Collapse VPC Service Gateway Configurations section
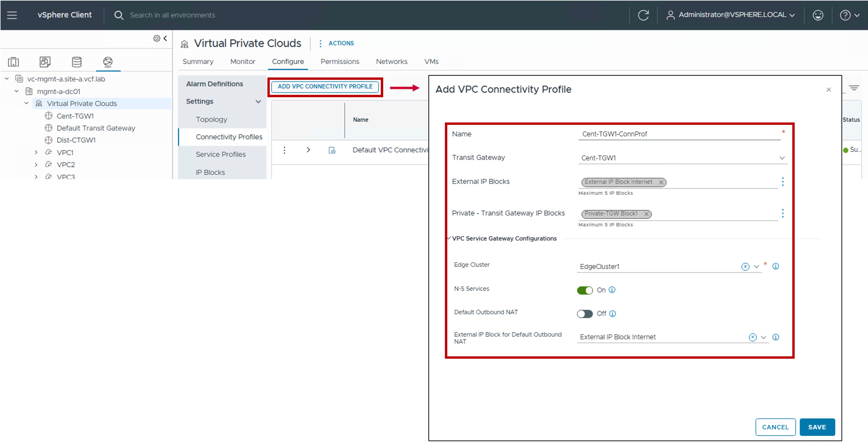Image resolution: width=868 pixels, height=442 pixels. click(x=449, y=238)
